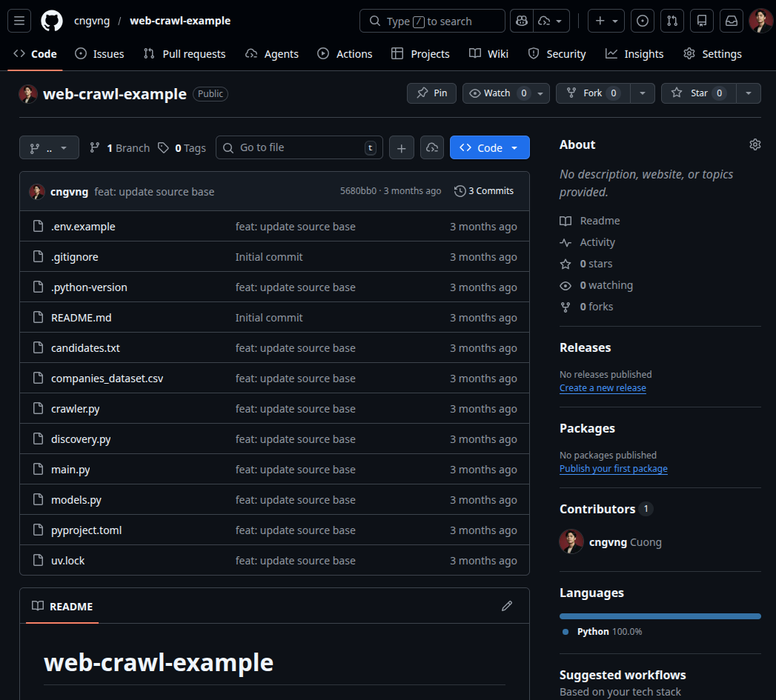Open the repositories icon in header
The width and height of the screenshot is (776, 700).
(702, 21)
